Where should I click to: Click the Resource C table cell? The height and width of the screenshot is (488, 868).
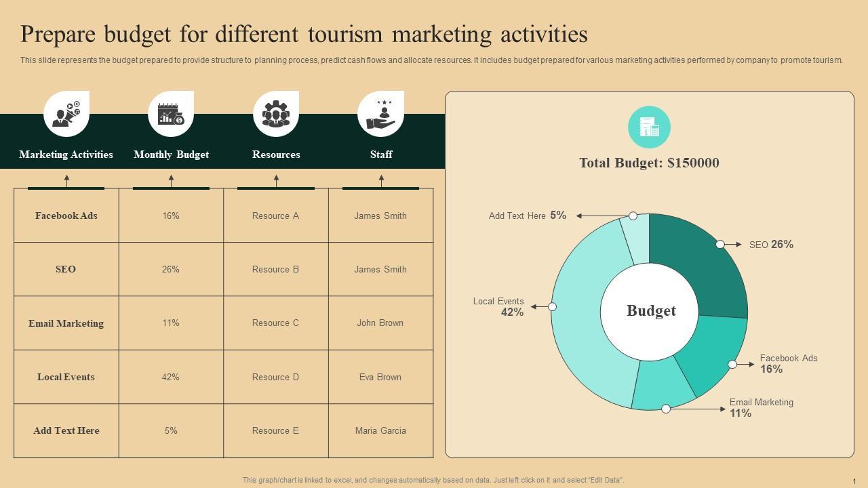[x=275, y=323]
